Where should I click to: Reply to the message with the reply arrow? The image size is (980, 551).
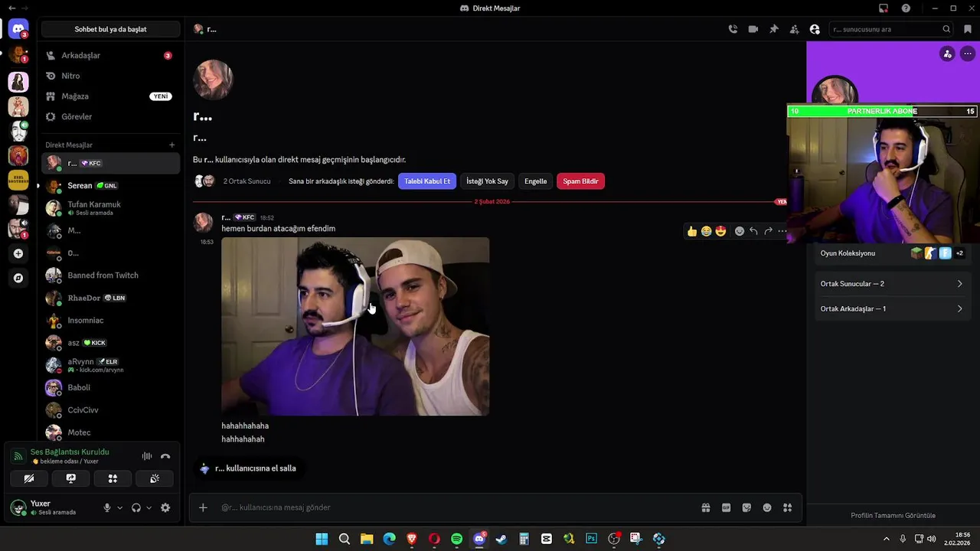(753, 231)
